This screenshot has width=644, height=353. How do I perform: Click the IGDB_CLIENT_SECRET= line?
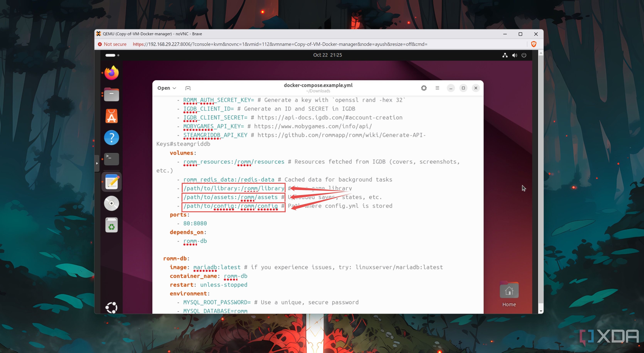pyautogui.click(x=293, y=118)
